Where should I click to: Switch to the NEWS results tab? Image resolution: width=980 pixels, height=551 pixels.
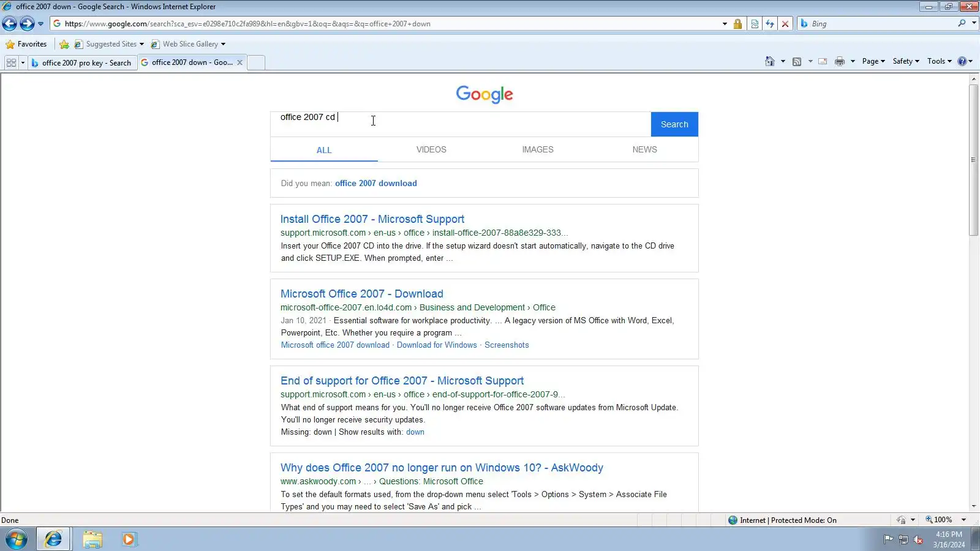[644, 149]
